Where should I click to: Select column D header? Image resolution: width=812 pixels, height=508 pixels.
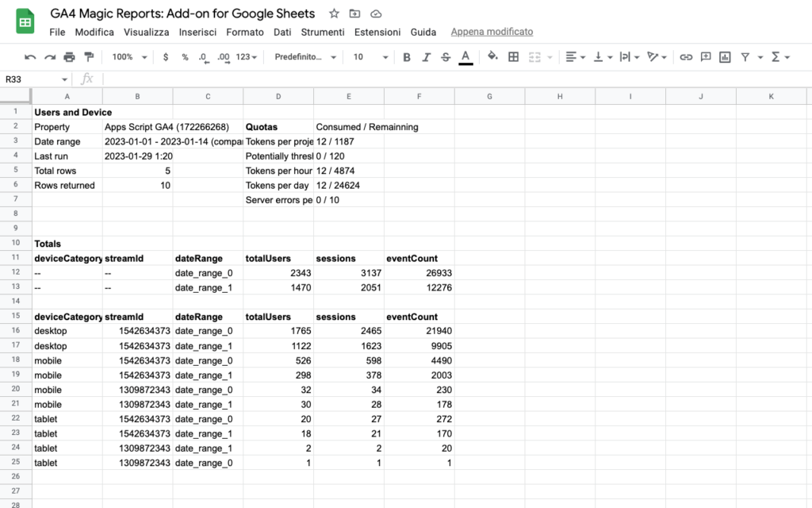278,96
